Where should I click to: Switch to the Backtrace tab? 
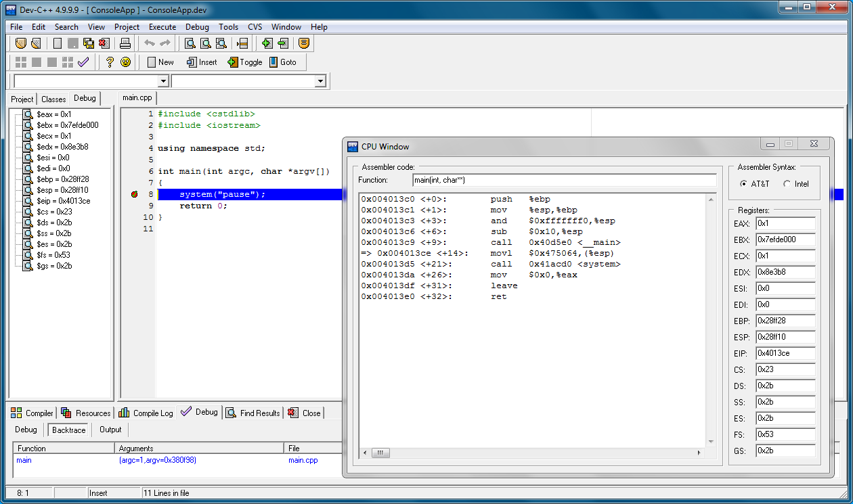pyautogui.click(x=68, y=429)
